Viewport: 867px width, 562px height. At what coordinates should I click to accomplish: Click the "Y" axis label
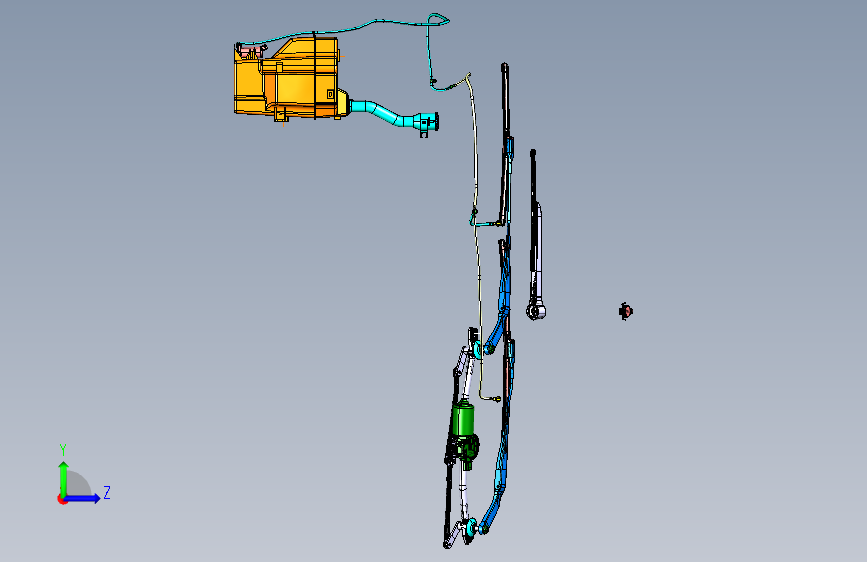[63, 449]
